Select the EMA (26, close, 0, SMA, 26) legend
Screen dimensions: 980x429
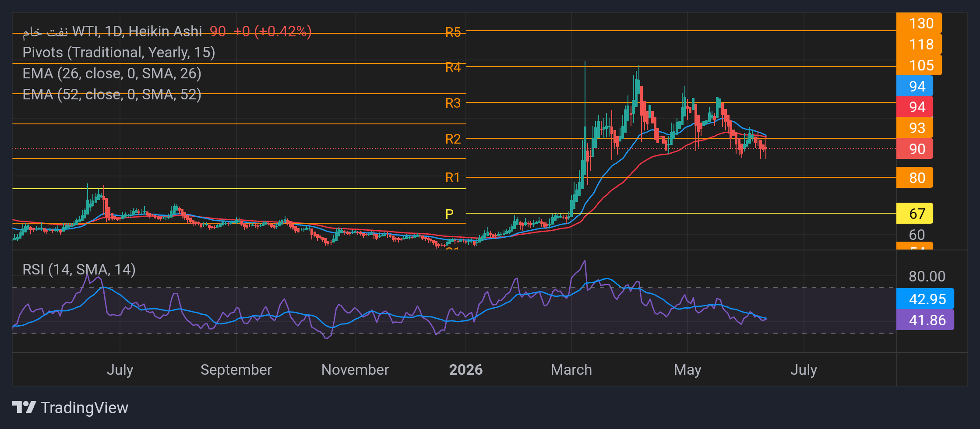[112, 74]
